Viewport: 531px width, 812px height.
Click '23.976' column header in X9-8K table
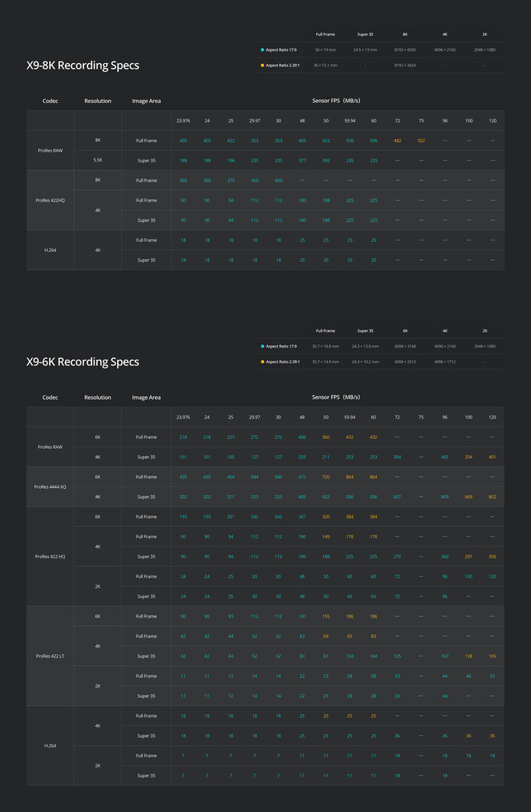click(184, 121)
